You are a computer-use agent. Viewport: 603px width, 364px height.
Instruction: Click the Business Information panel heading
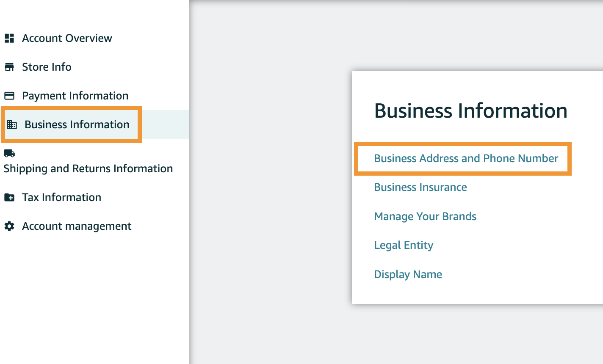(470, 111)
